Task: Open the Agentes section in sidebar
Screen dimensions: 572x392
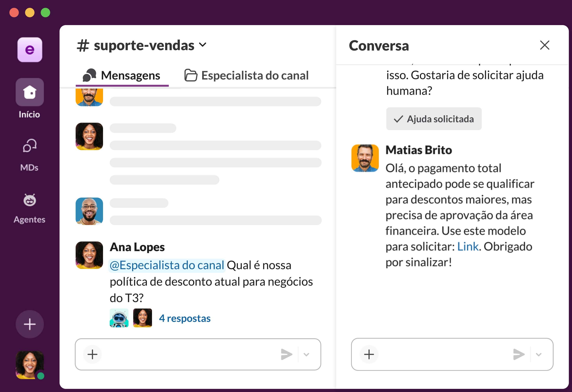Action: [x=30, y=200]
